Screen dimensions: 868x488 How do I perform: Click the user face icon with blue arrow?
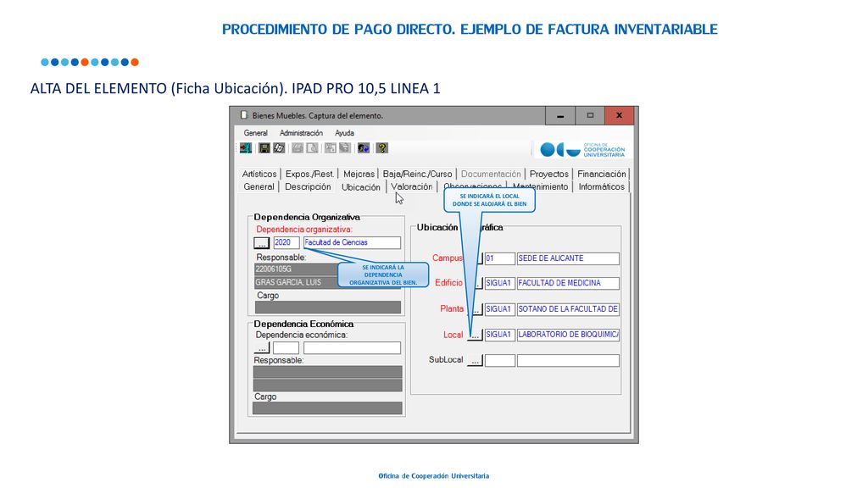[x=363, y=147]
